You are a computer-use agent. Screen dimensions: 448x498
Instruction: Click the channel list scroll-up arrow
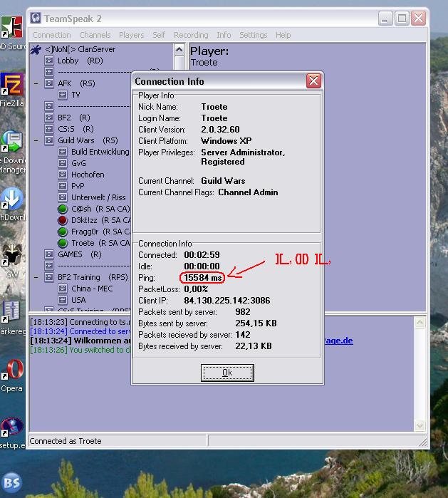(x=179, y=49)
